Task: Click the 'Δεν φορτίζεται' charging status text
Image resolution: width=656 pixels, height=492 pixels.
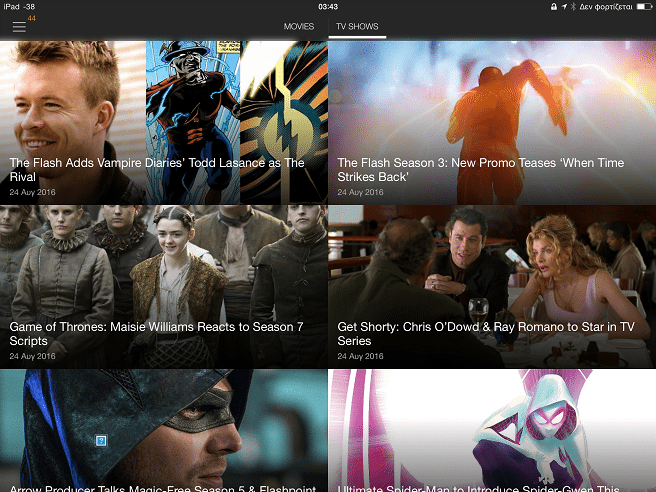Action: coord(606,6)
